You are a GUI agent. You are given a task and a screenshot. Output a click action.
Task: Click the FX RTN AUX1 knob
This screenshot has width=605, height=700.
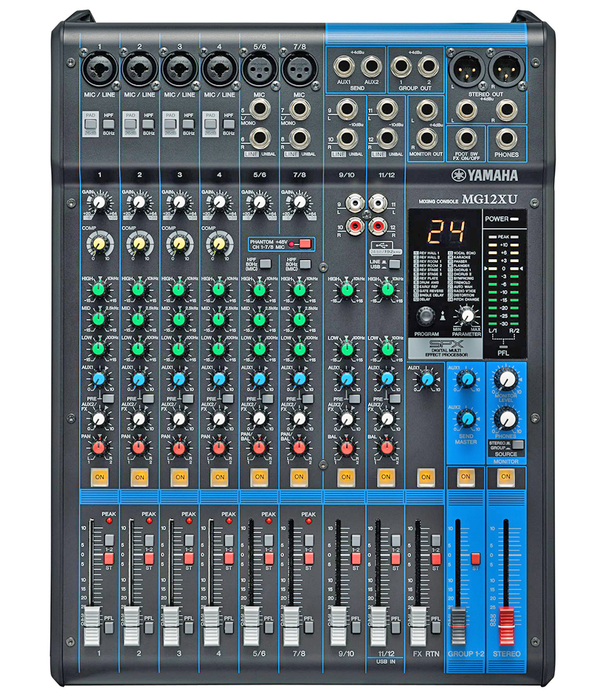427,380
